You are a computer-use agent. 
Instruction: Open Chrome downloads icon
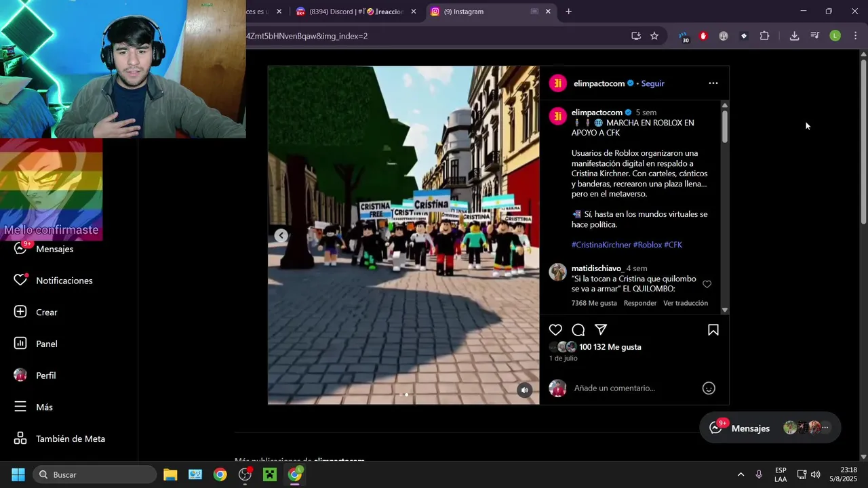794,36
